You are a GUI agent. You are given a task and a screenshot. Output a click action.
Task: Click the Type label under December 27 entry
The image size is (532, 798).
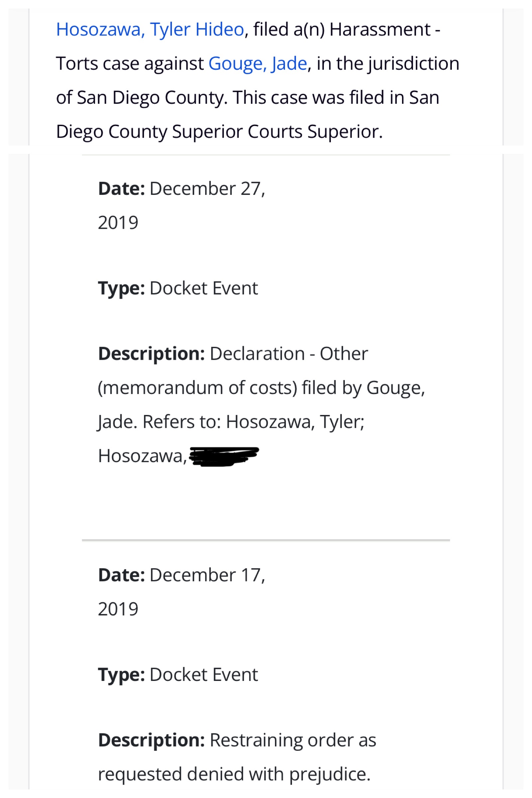pyautogui.click(x=121, y=289)
